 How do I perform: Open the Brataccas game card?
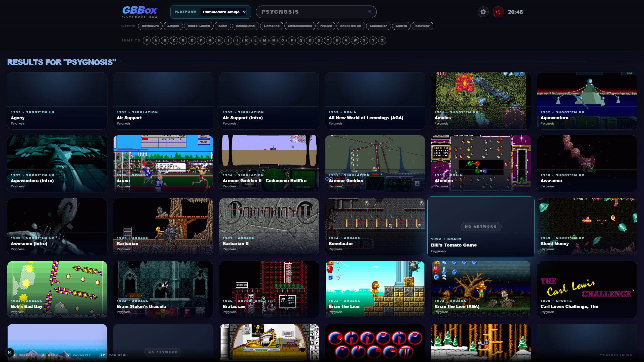point(269,290)
